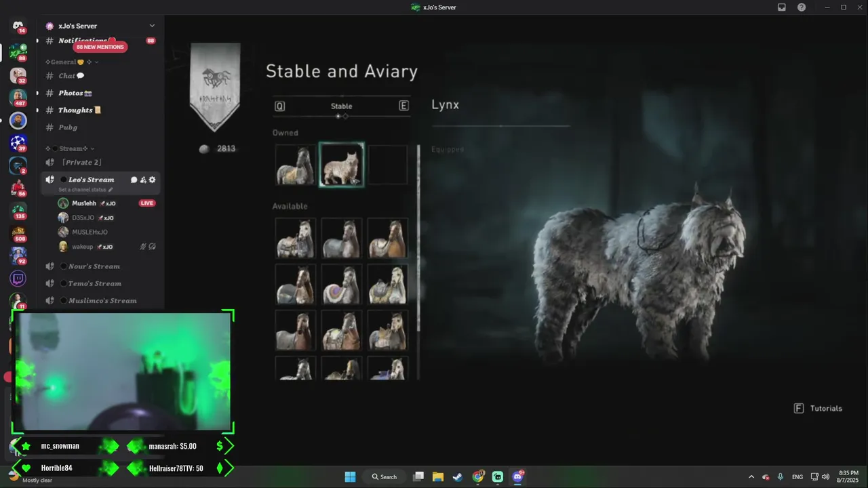Click pencil next to Set a channel status
This screenshot has width=868, height=488.
click(111, 190)
